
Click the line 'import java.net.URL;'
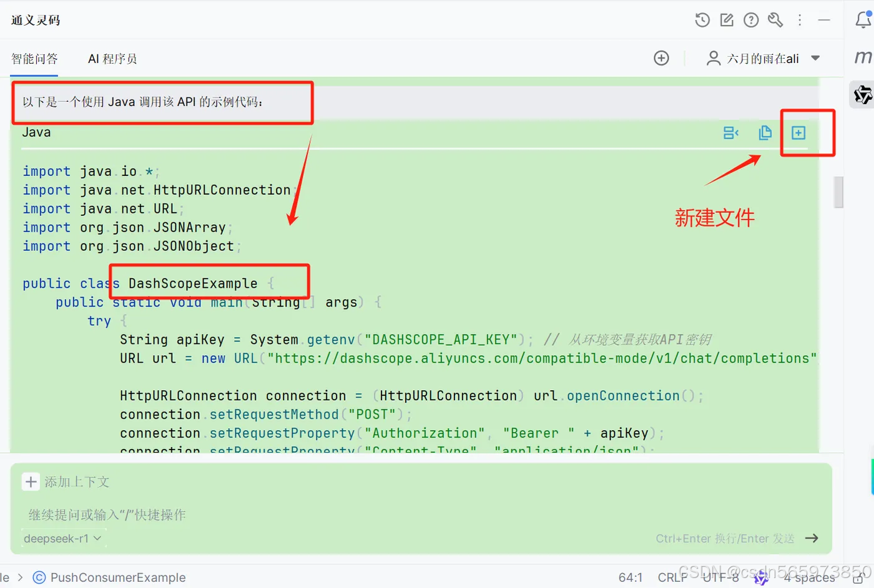click(x=103, y=208)
